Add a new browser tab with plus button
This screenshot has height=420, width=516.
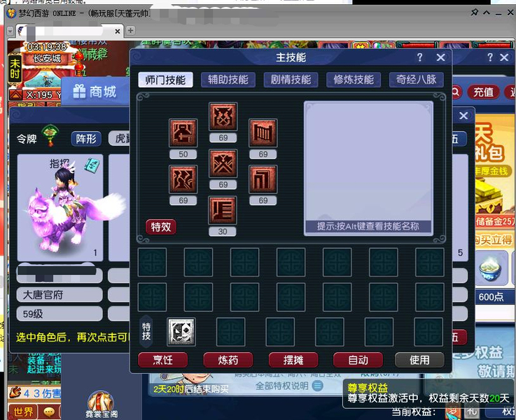pyautogui.click(x=131, y=30)
